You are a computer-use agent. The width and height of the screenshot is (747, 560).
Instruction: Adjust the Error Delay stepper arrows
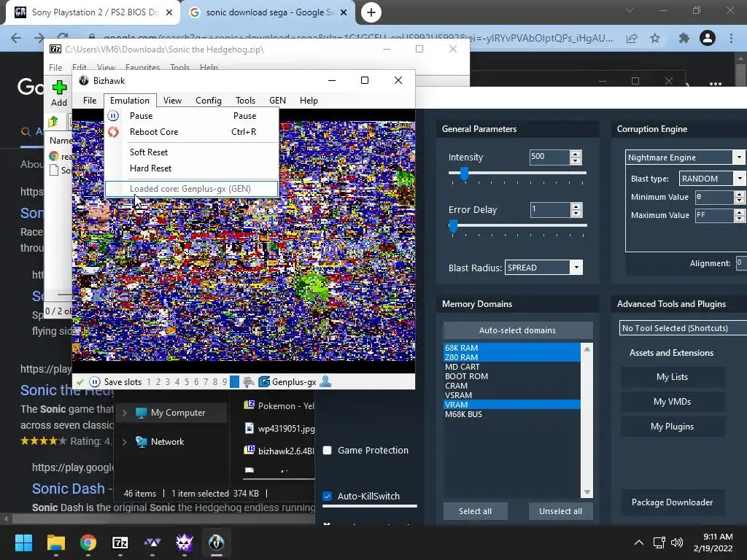(576, 210)
